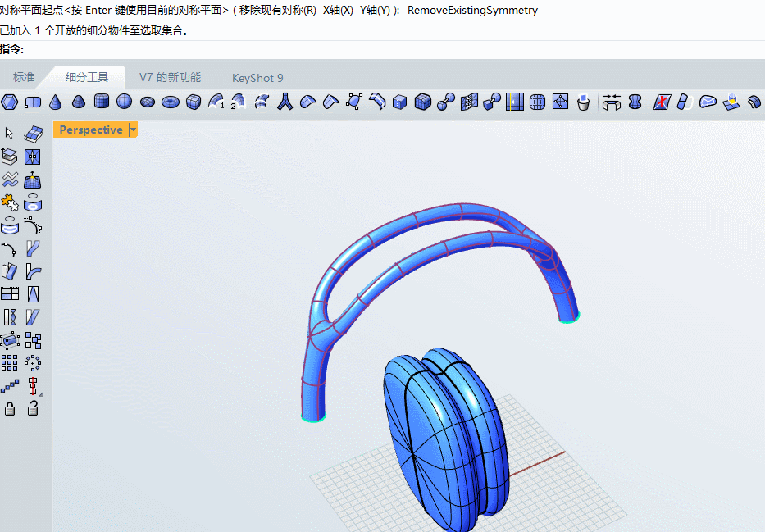This screenshot has width=765, height=532.
Task: Click the bucket fill icon
Action: click(x=583, y=102)
